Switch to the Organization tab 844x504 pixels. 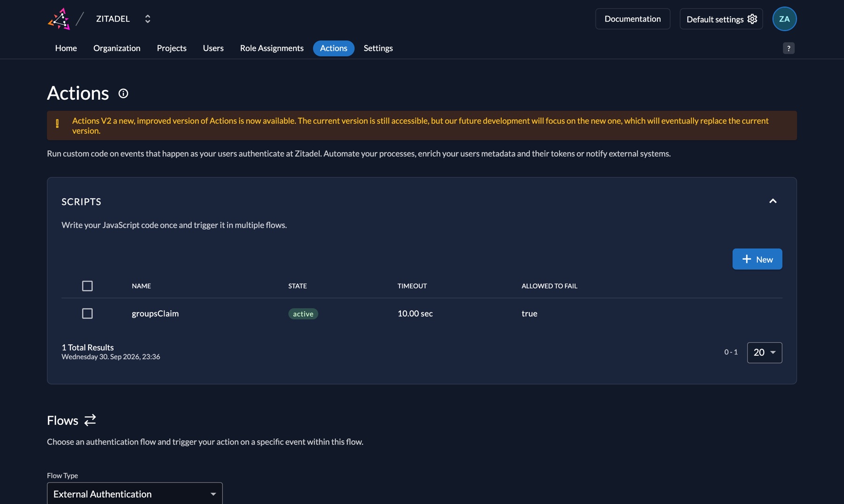[117, 48]
